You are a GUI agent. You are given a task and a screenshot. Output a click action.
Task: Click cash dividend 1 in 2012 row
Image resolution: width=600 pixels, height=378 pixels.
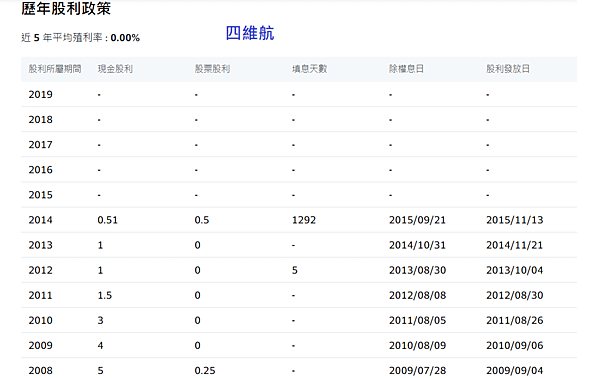click(x=100, y=270)
